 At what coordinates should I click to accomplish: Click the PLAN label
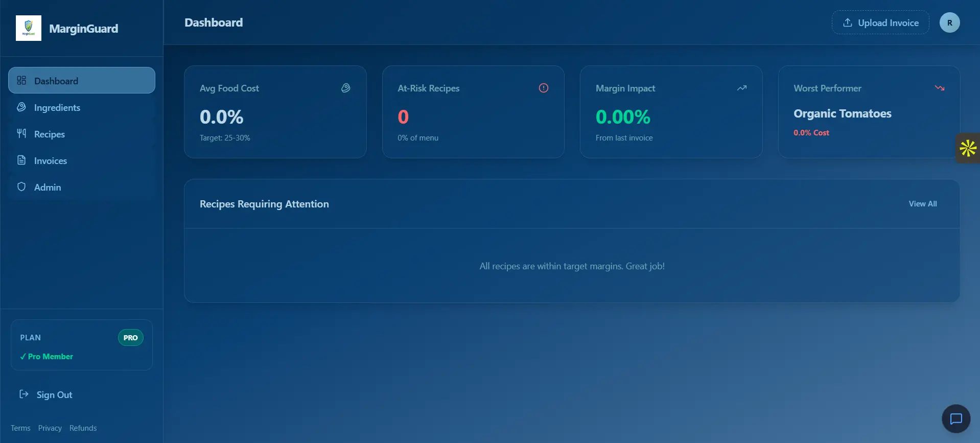30,338
